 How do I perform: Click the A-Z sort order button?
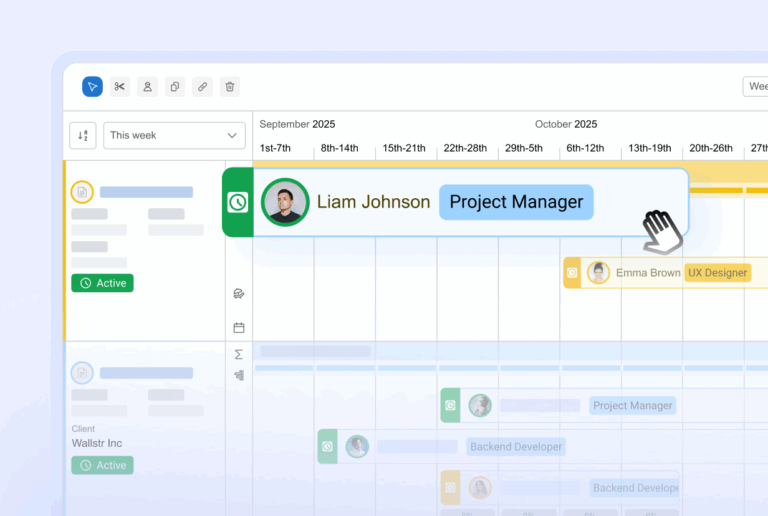pyautogui.click(x=83, y=135)
